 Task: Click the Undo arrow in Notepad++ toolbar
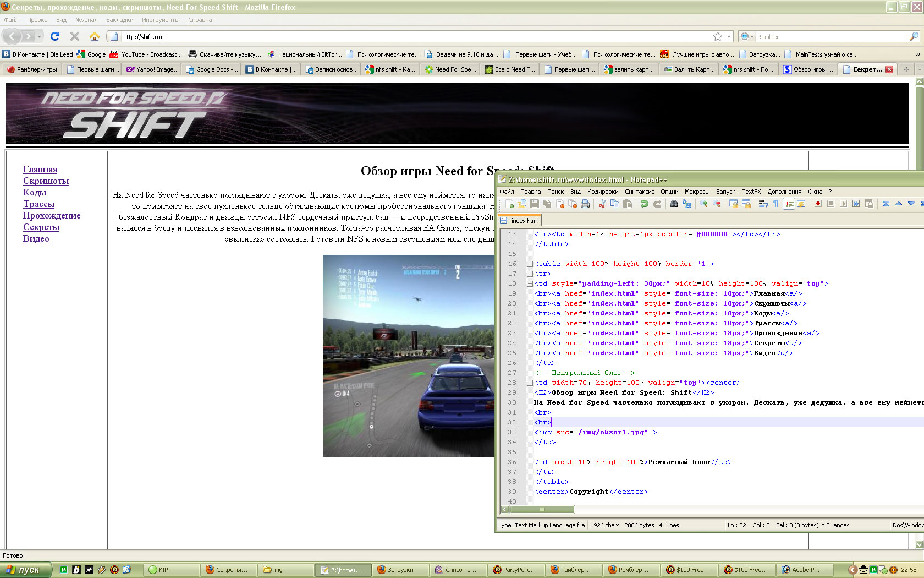tap(644, 204)
